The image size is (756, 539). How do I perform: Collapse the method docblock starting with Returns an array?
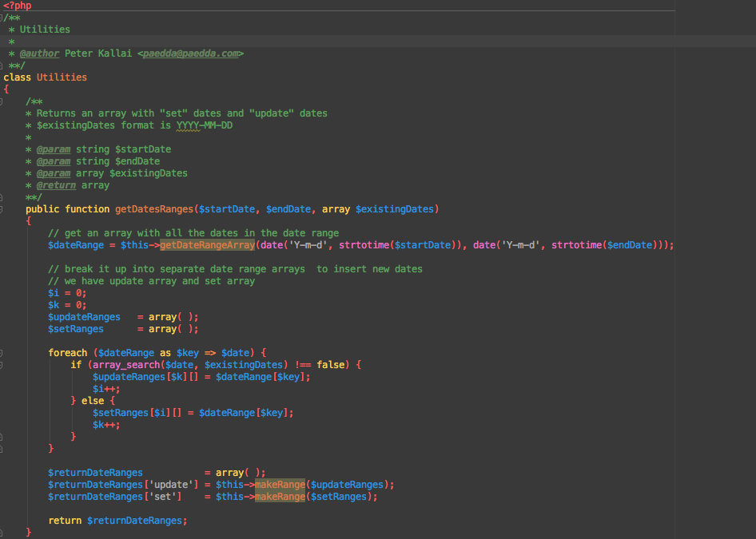click(2, 101)
